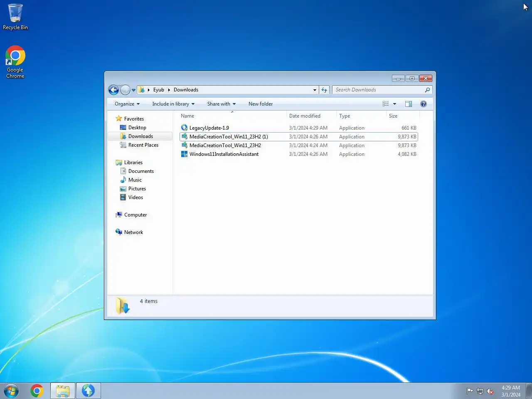Toggle the preview pane
The image size is (532, 399).
tap(409, 104)
